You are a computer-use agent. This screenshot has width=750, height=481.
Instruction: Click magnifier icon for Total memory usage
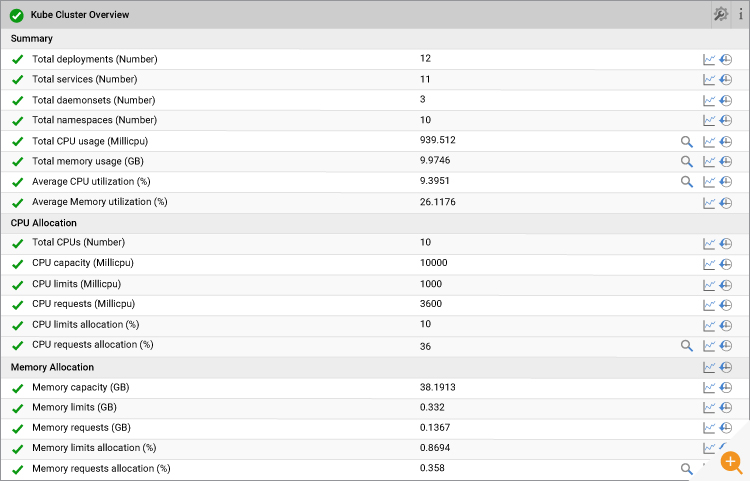pos(686,162)
